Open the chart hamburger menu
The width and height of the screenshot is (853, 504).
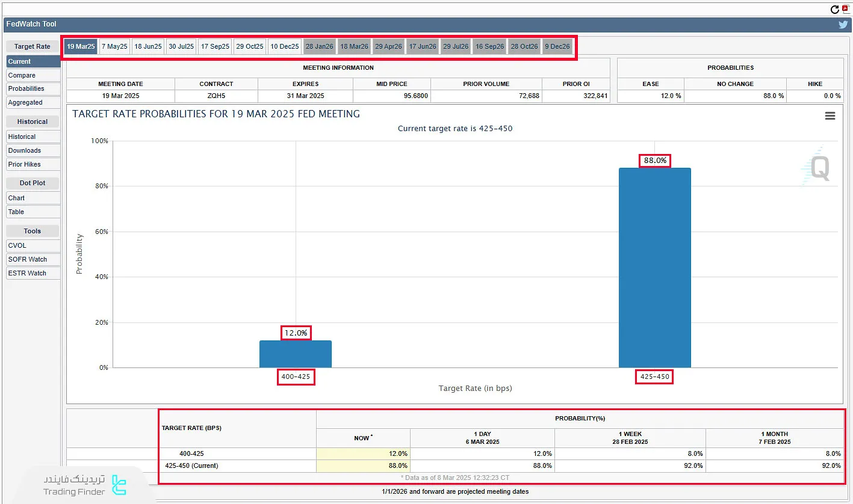[830, 116]
